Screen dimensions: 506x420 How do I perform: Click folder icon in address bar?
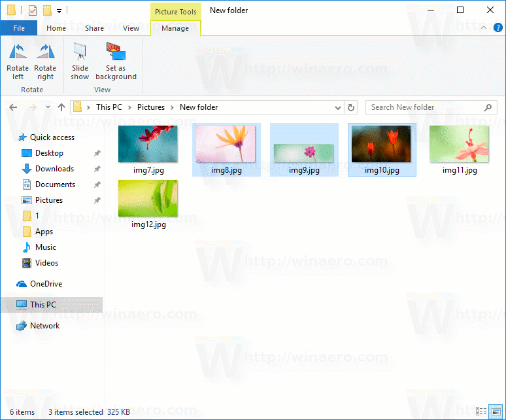pos(77,107)
